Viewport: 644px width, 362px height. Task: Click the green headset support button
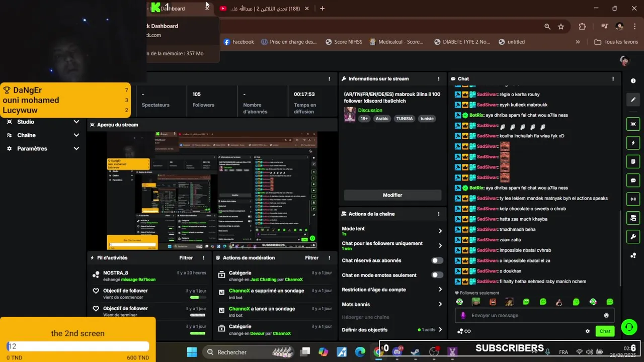tap(629, 327)
